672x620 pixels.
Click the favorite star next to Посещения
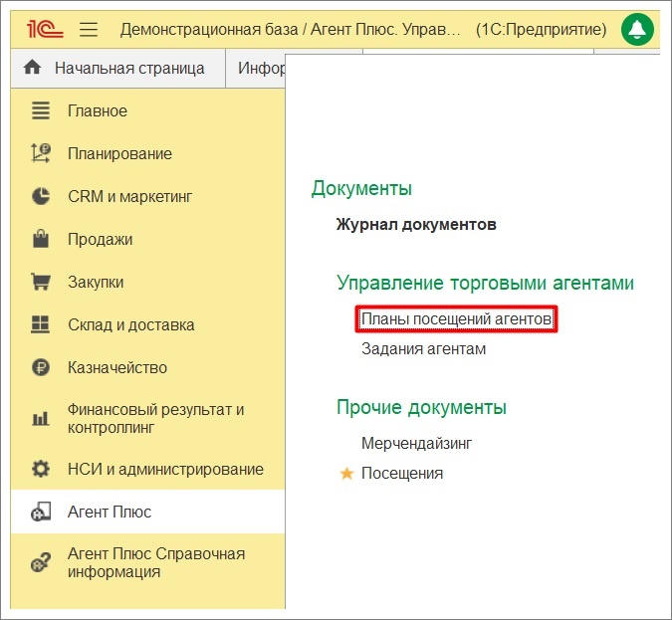pyautogui.click(x=346, y=474)
